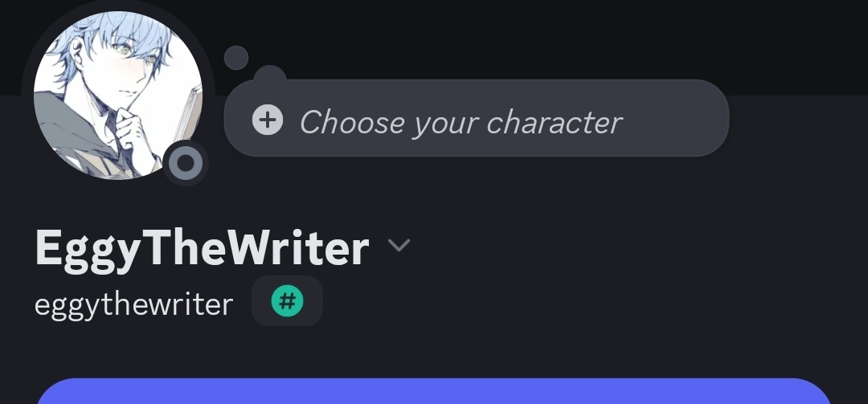The height and width of the screenshot is (404, 868).
Task: Click the green hashtag badge icon
Action: click(287, 302)
